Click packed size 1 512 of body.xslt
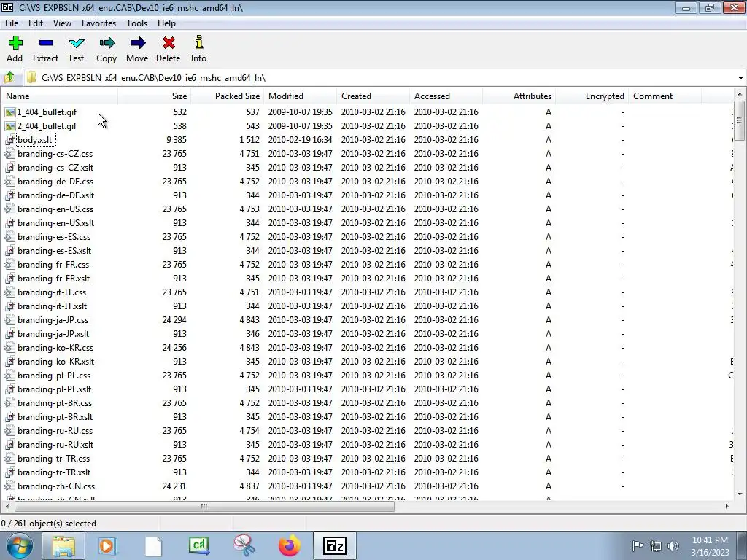Image resolution: width=747 pixels, height=560 pixels. point(249,139)
